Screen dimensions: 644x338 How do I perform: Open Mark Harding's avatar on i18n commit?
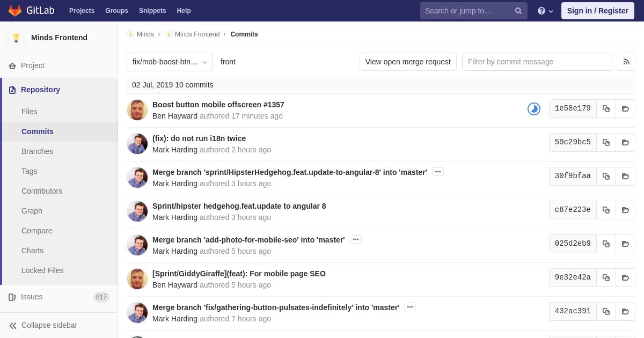pyautogui.click(x=137, y=144)
